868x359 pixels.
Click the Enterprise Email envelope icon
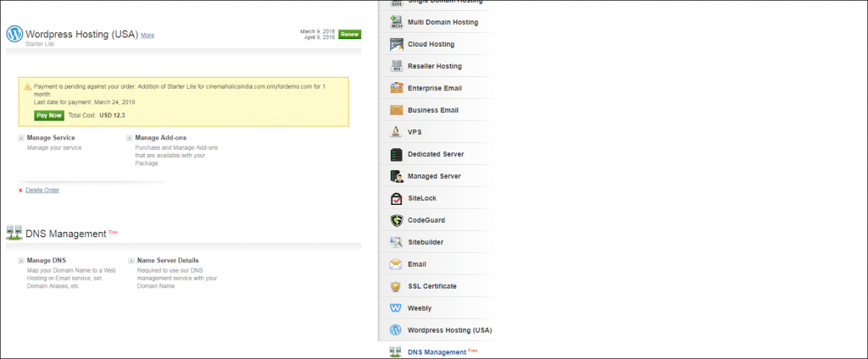(x=397, y=88)
